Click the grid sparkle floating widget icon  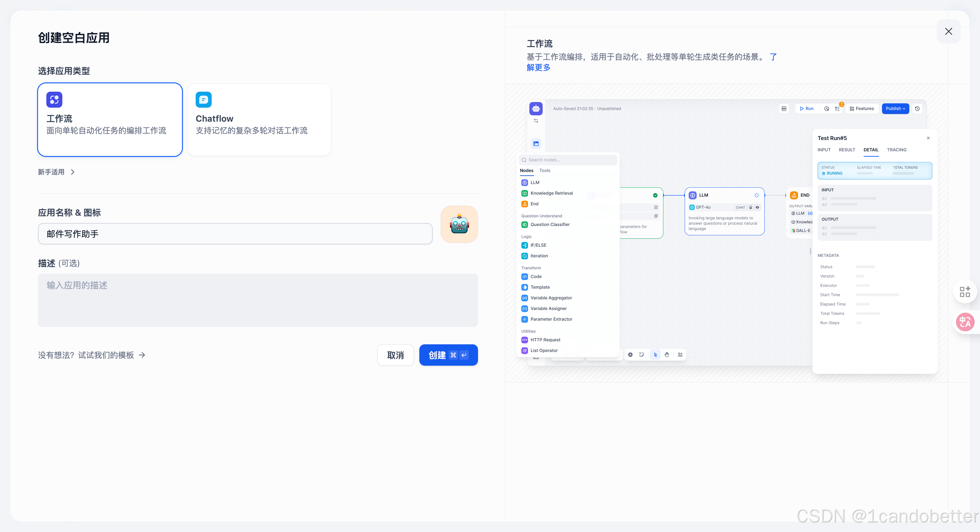click(x=965, y=291)
